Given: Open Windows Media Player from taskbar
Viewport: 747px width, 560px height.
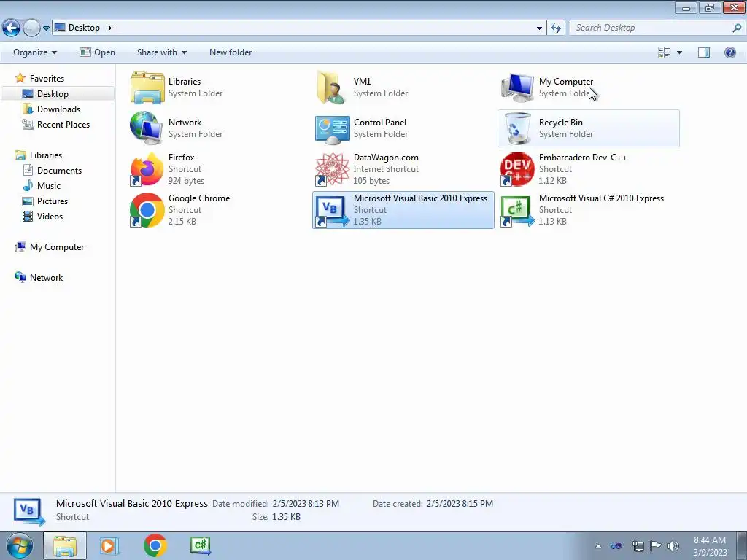Looking at the screenshot, I should (x=109, y=545).
